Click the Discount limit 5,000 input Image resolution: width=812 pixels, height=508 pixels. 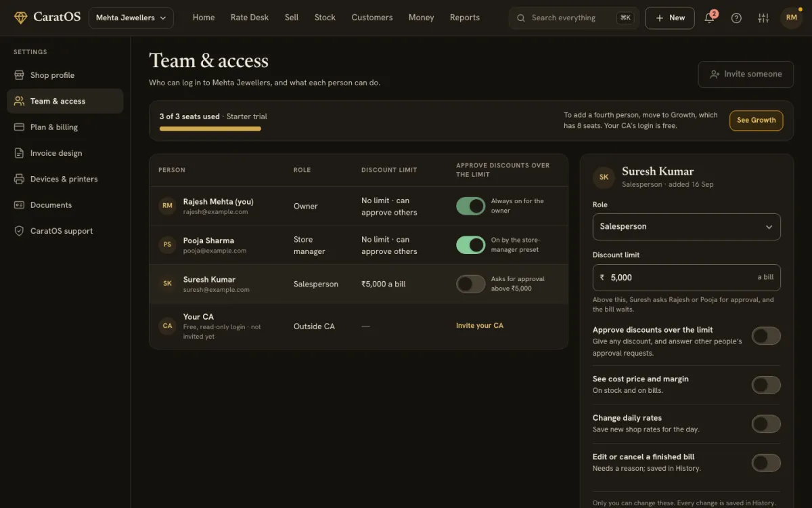tap(686, 278)
